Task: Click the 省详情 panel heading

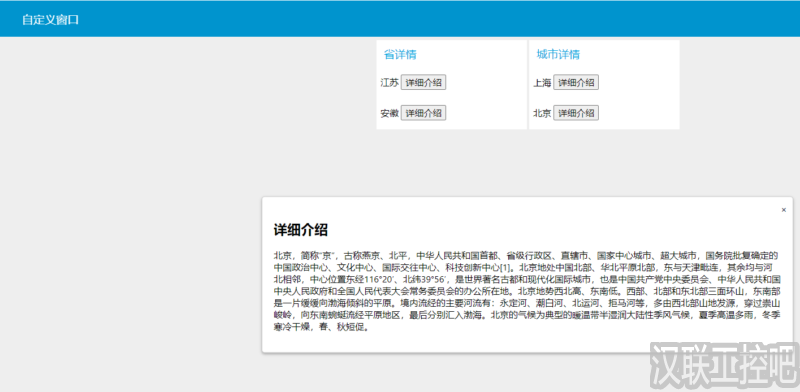Action: click(x=401, y=55)
